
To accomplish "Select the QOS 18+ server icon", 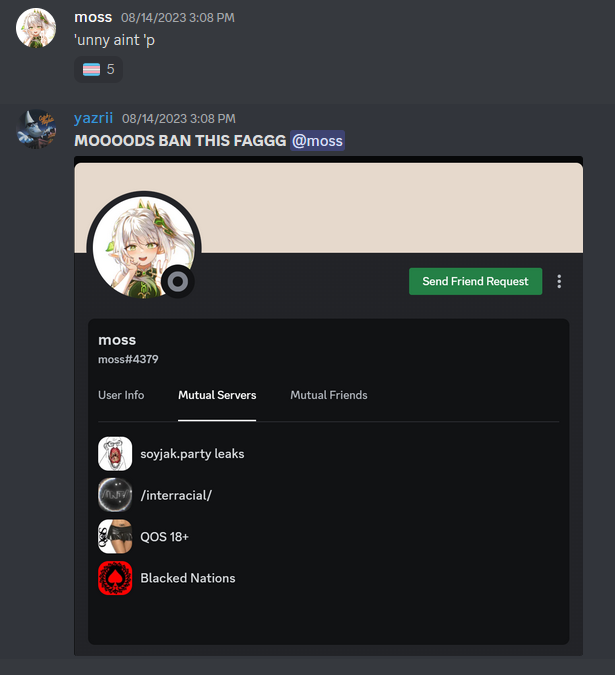I will pyautogui.click(x=115, y=536).
